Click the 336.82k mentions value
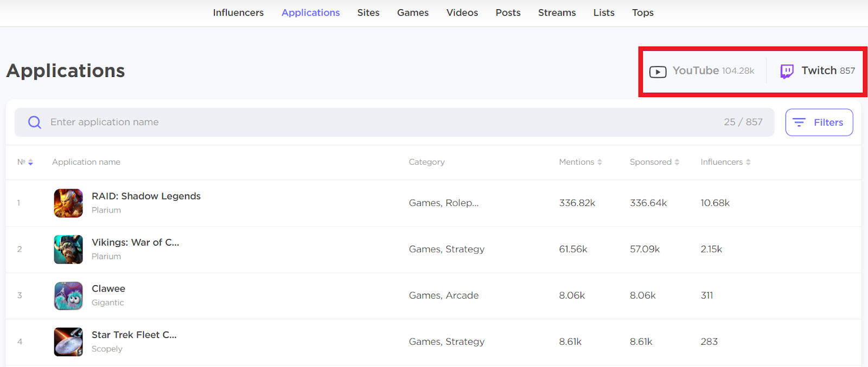Viewport: 868px width, 367px height. tap(577, 203)
